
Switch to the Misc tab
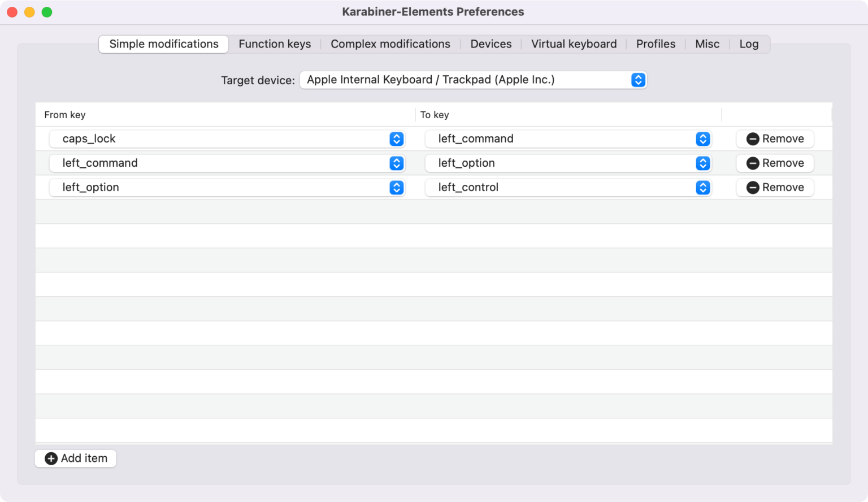pos(707,44)
